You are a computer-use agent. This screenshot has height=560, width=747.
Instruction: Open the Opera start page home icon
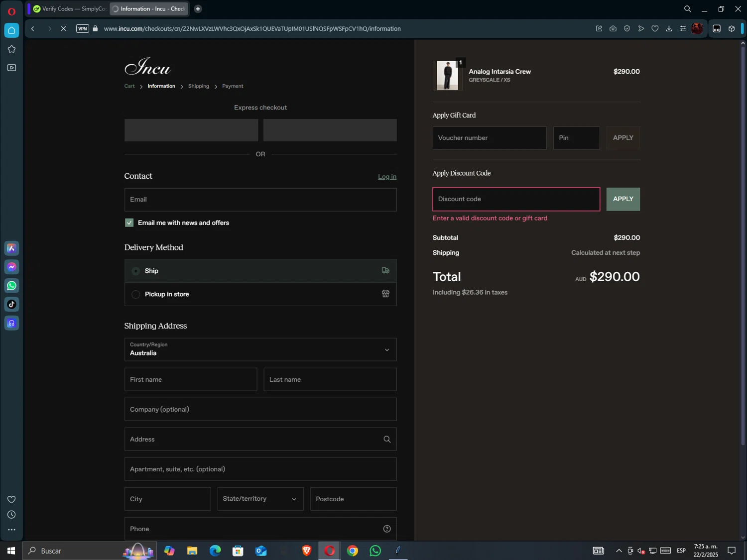pos(11,30)
